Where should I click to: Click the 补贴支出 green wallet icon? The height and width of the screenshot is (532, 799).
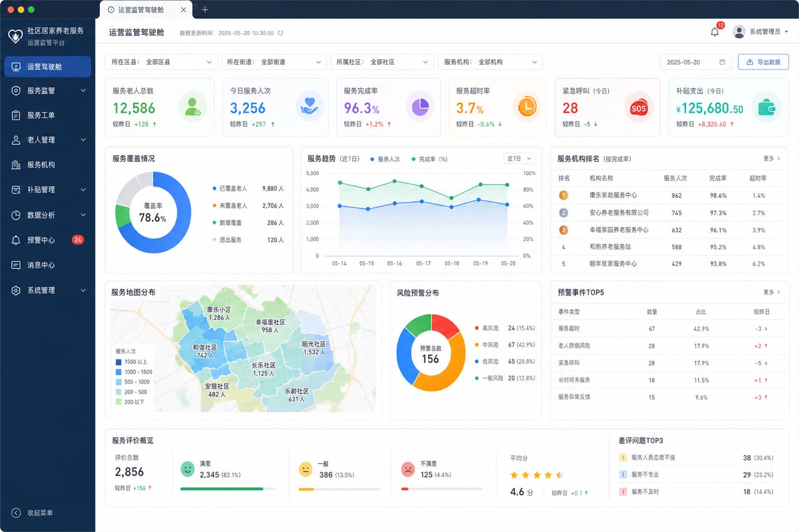tap(766, 107)
